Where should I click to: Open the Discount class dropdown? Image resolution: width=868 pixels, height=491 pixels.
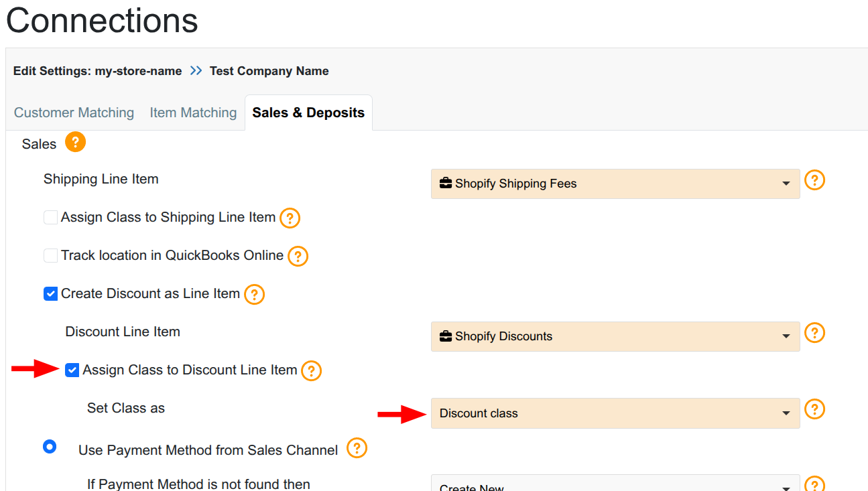click(x=615, y=413)
